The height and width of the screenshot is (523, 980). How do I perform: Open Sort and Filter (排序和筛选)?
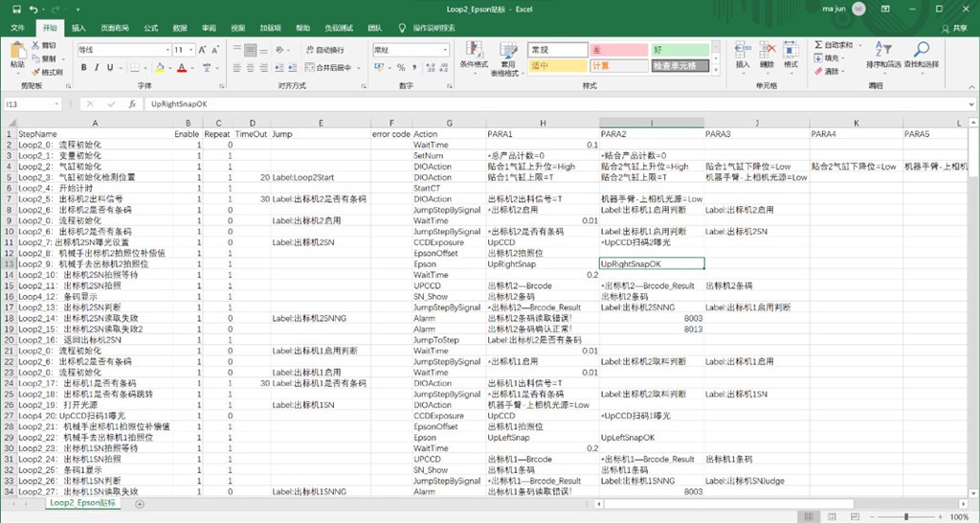(x=883, y=55)
